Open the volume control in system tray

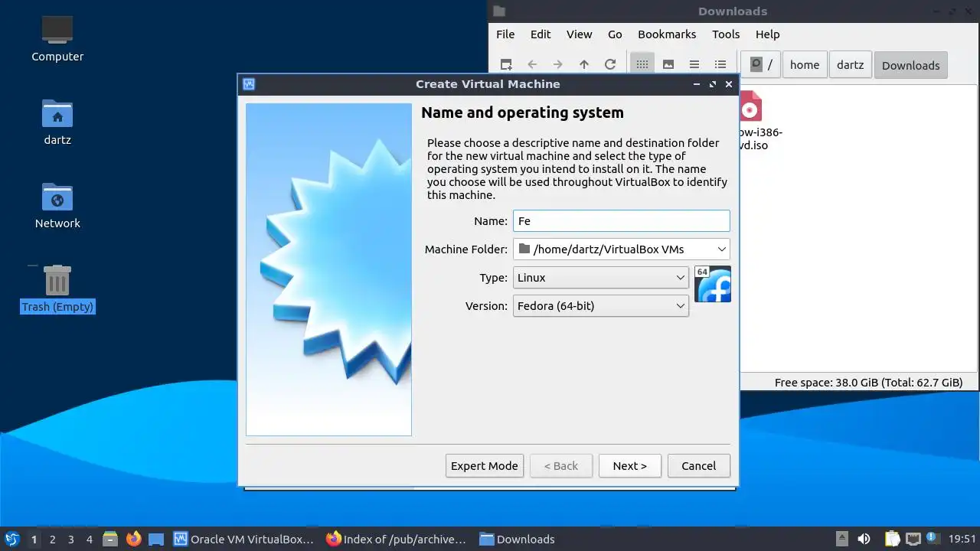[x=864, y=540]
